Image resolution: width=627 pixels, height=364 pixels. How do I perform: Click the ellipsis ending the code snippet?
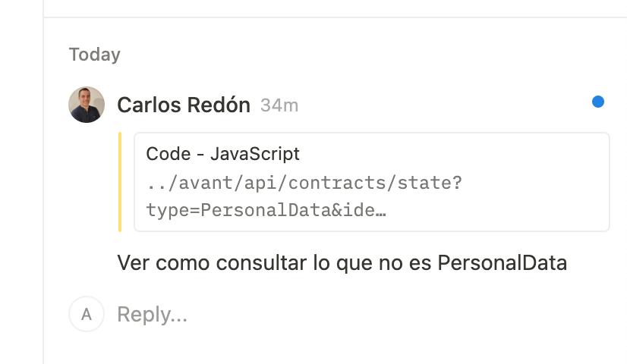pos(380,210)
